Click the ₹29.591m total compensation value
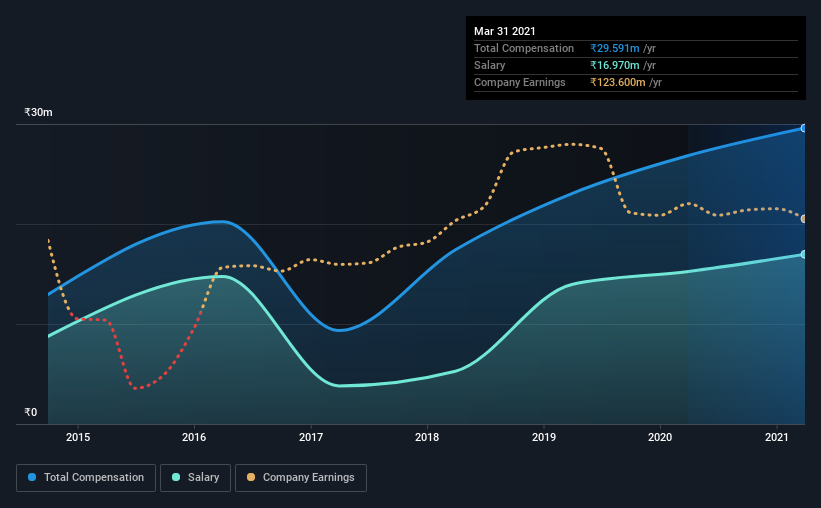The width and height of the screenshot is (821, 508). (x=615, y=48)
